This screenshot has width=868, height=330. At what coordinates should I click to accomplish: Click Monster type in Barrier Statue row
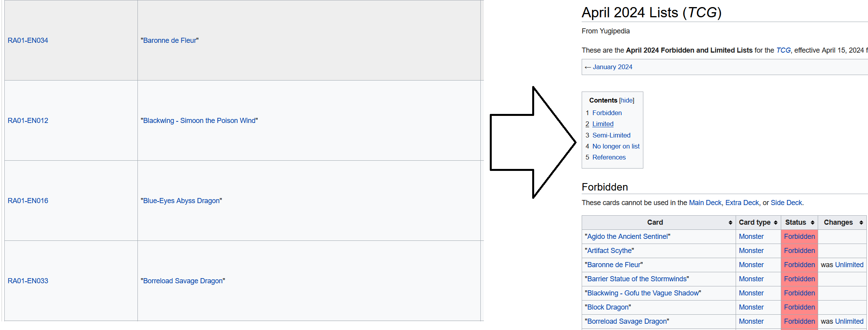(x=751, y=279)
